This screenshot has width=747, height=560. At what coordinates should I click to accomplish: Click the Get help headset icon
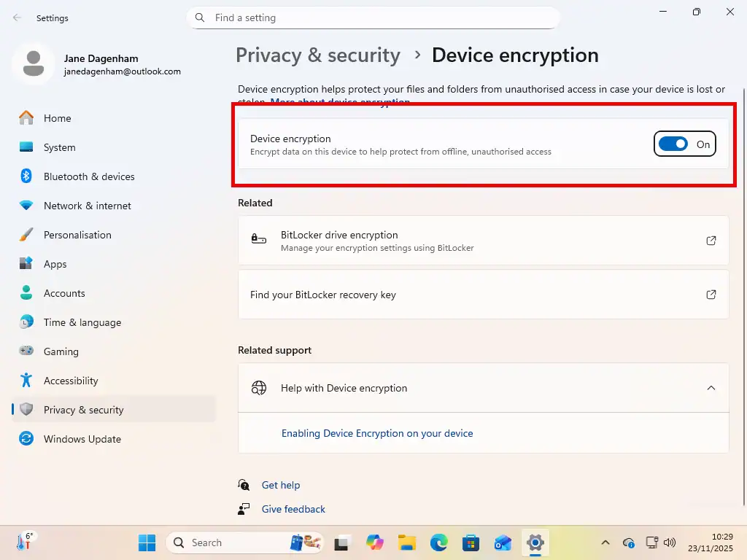(x=244, y=485)
